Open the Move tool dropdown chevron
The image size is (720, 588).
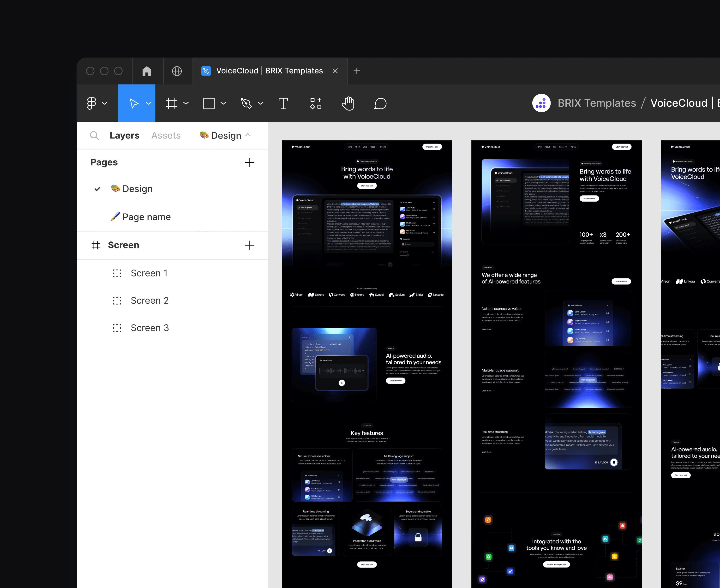148,103
